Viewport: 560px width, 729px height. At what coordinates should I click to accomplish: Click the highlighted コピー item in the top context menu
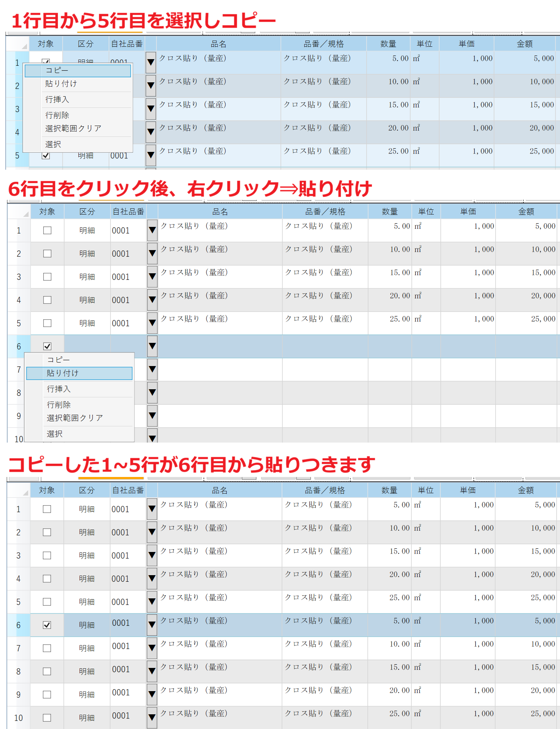[77, 70]
